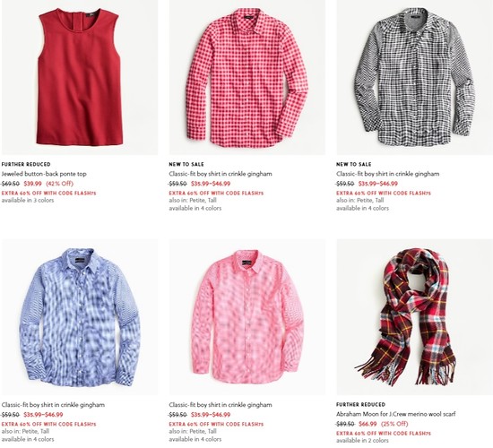Click blue shirt's Classic-fit boy shirt title
The height and width of the screenshot is (448, 493).
click(53, 405)
